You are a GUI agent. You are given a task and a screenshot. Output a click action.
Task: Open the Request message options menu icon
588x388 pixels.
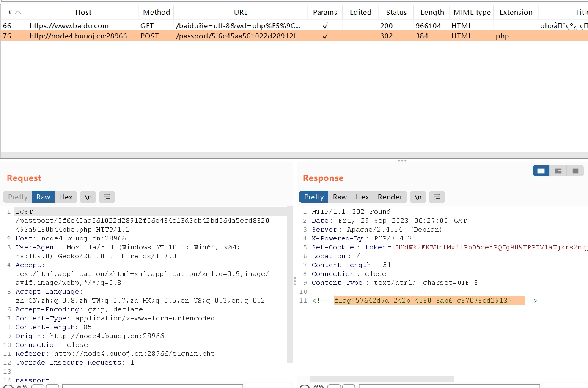click(x=107, y=197)
